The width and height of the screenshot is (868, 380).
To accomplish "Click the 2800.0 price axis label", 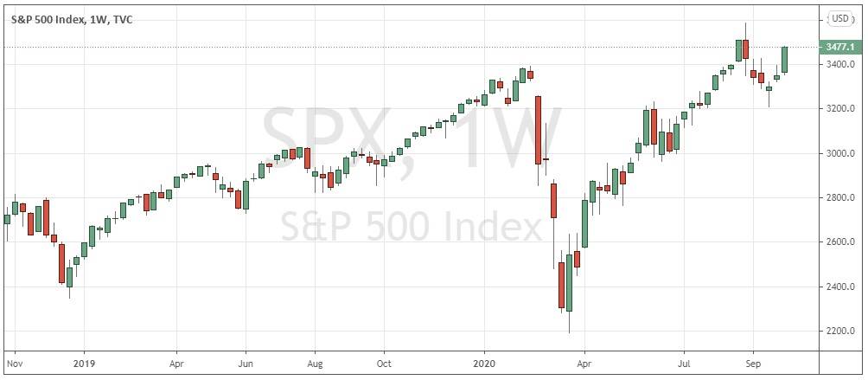I will point(839,197).
